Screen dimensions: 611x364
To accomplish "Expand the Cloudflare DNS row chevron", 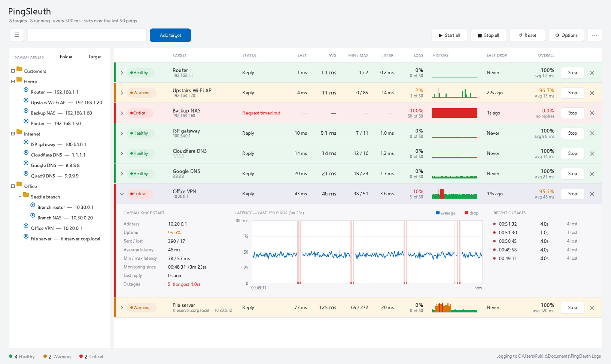I will click(122, 153).
